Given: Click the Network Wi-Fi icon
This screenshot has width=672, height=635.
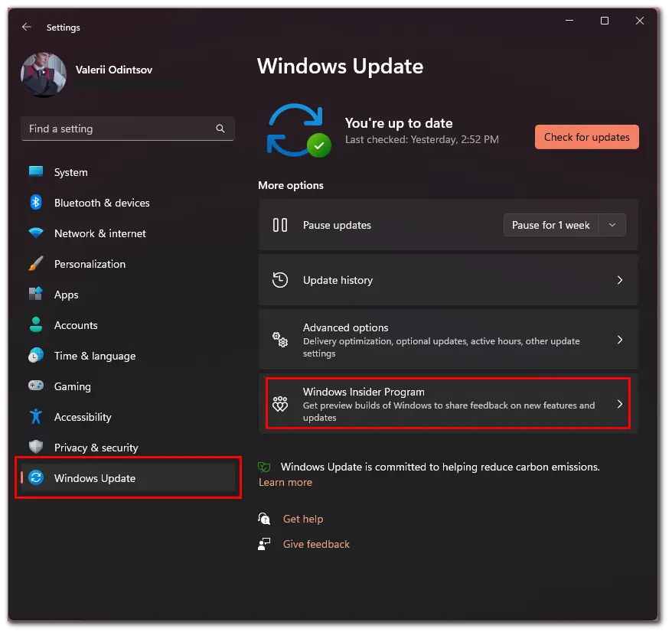Looking at the screenshot, I should (36, 233).
